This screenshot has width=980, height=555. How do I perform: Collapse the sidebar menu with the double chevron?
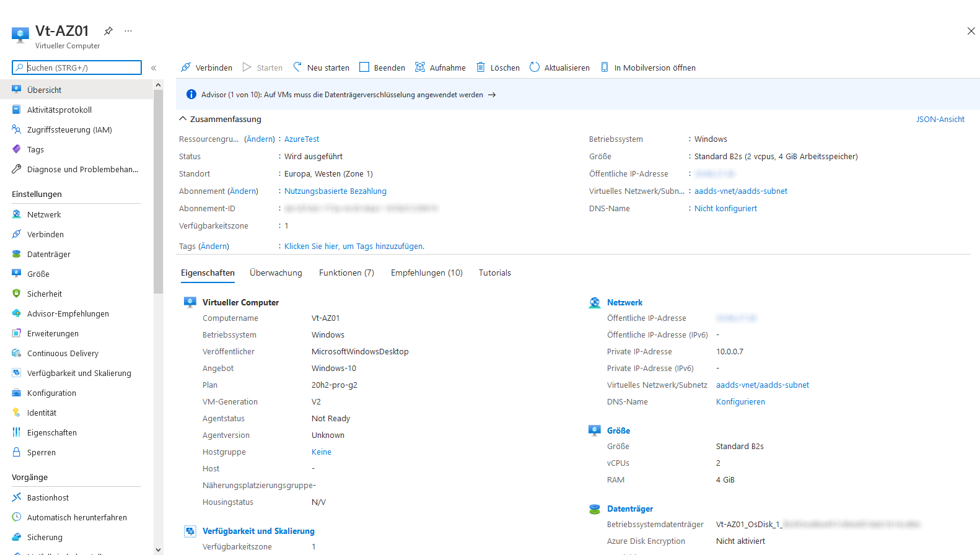pos(154,68)
